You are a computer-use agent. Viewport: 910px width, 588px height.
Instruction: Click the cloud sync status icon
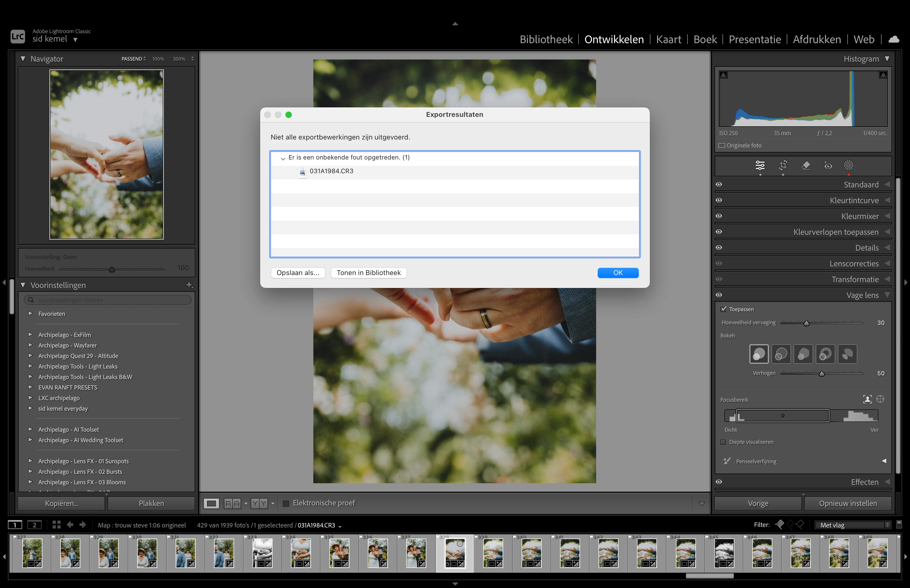[x=894, y=39]
